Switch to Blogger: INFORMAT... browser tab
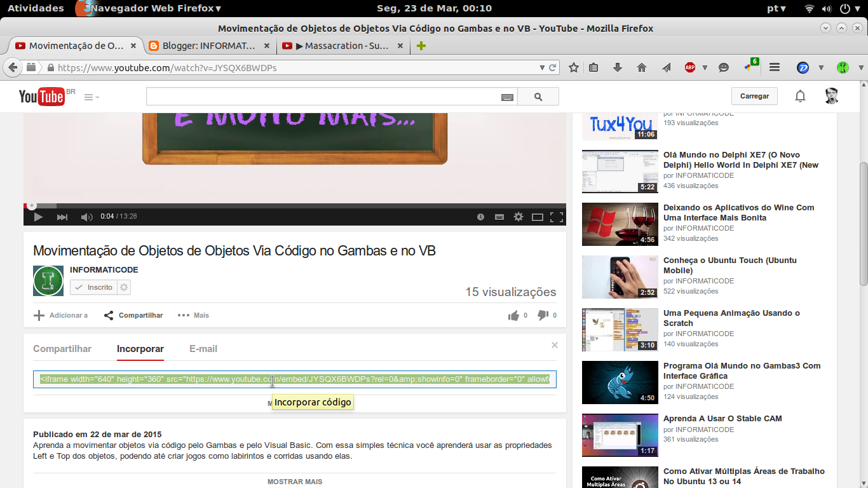Screen dimensions: 868x488 (x=208, y=46)
